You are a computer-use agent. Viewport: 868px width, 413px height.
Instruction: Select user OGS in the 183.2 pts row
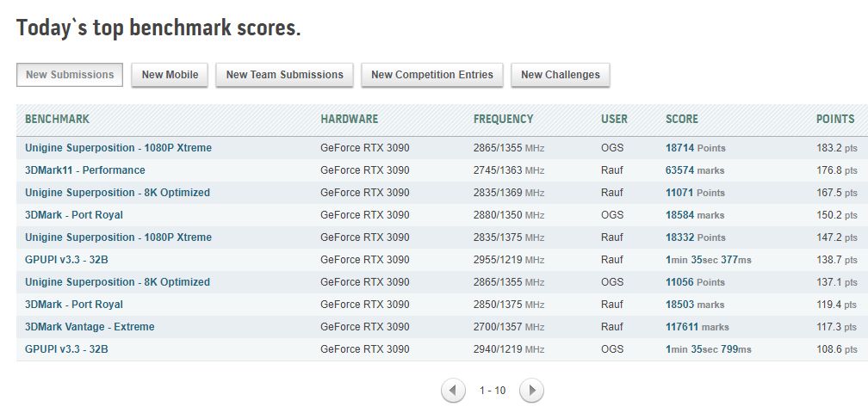pos(612,148)
